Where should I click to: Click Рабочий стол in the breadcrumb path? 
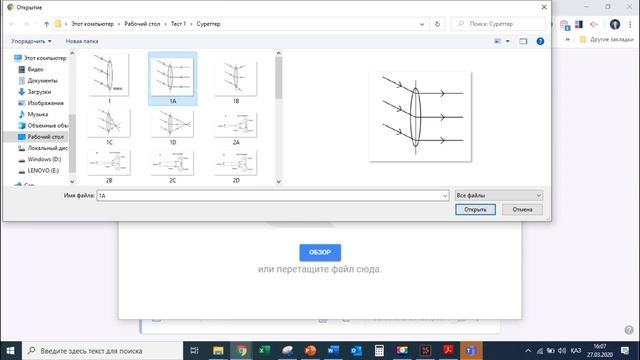coord(142,24)
